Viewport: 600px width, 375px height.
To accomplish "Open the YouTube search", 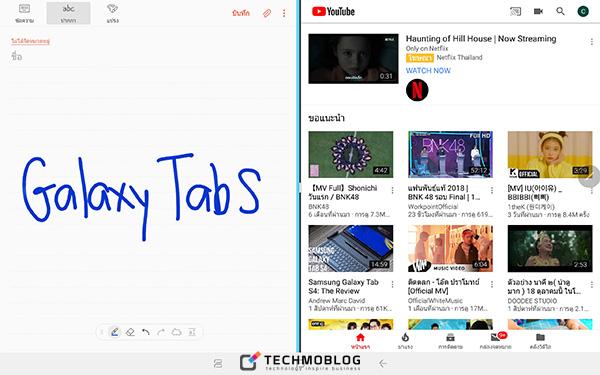I will click(x=560, y=11).
